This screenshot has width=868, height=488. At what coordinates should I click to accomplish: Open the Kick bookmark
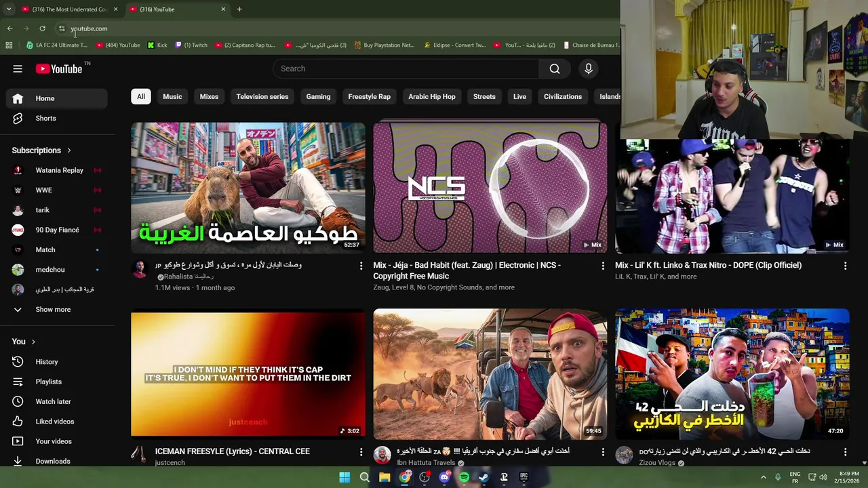157,45
